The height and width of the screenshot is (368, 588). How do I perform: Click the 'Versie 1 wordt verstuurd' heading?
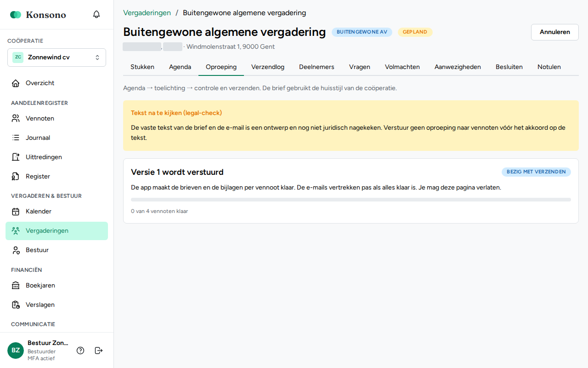coord(177,172)
